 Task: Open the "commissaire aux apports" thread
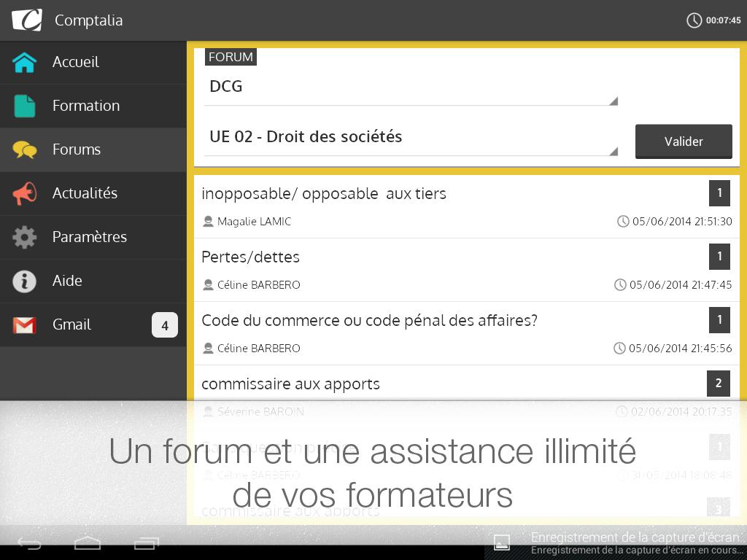[290, 384]
